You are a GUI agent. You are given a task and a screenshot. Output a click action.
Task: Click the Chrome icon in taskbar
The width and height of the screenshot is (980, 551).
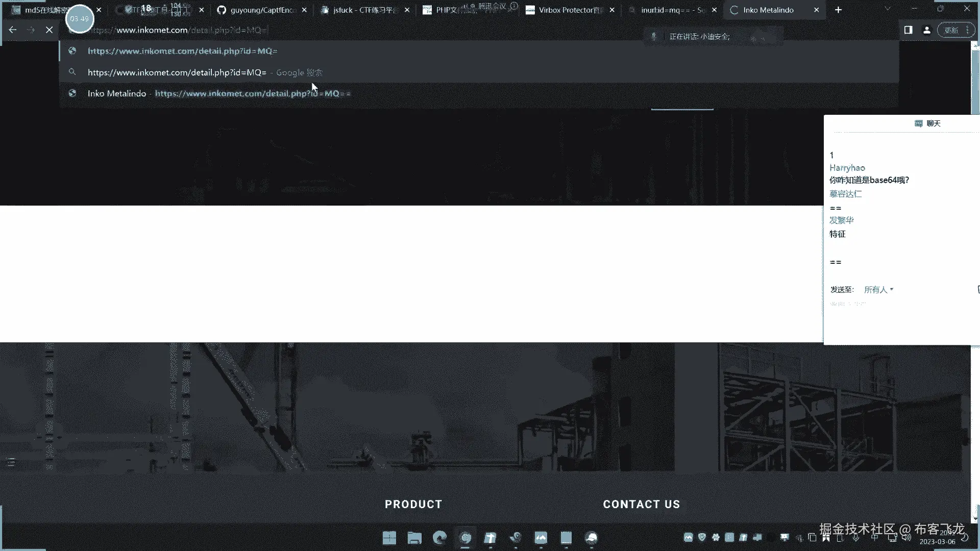click(x=465, y=538)
